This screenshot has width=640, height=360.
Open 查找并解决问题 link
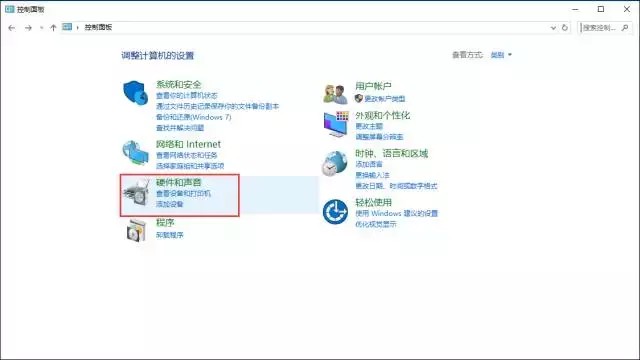pyautogui.click(x=180, y=128)
